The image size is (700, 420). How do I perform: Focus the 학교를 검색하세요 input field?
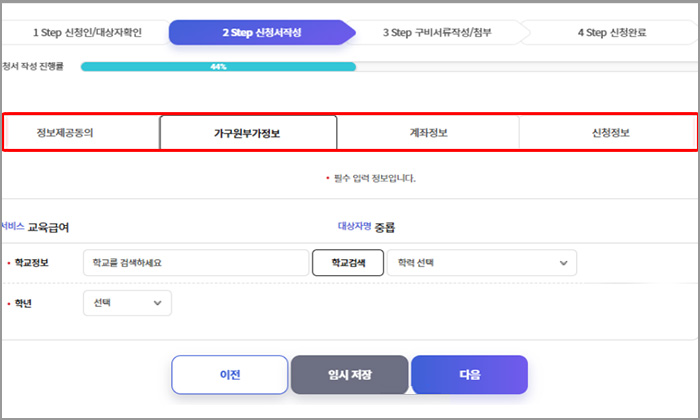click(196, 262)
